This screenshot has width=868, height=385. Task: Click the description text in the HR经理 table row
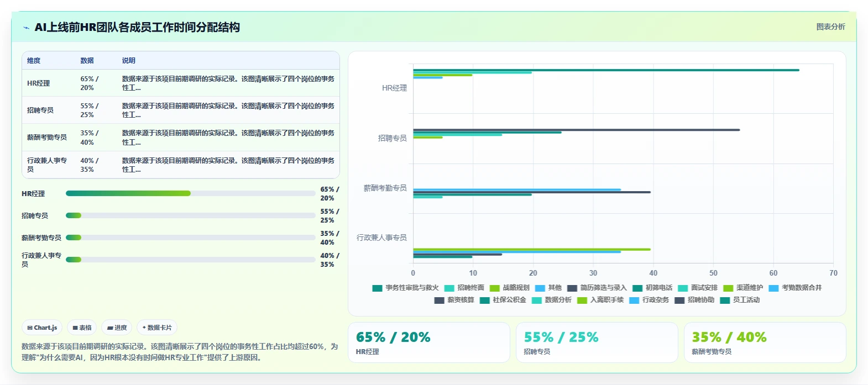228,83
